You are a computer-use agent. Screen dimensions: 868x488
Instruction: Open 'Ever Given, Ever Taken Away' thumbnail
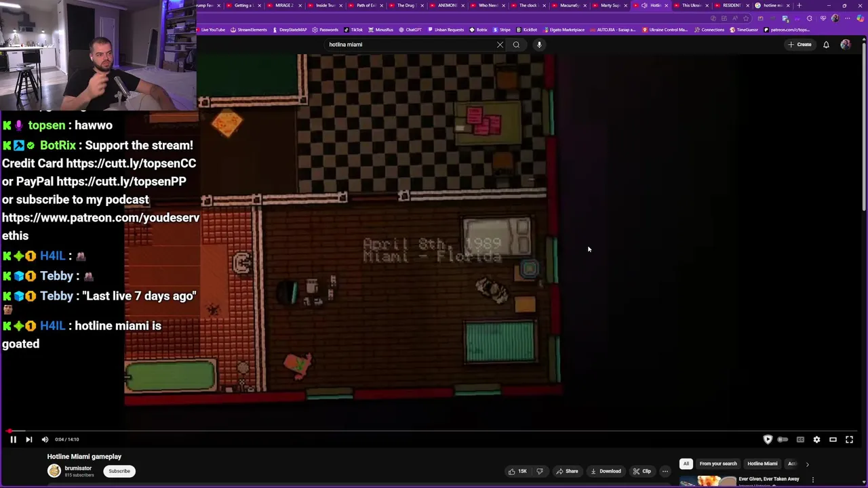click(x=707, y=481)
